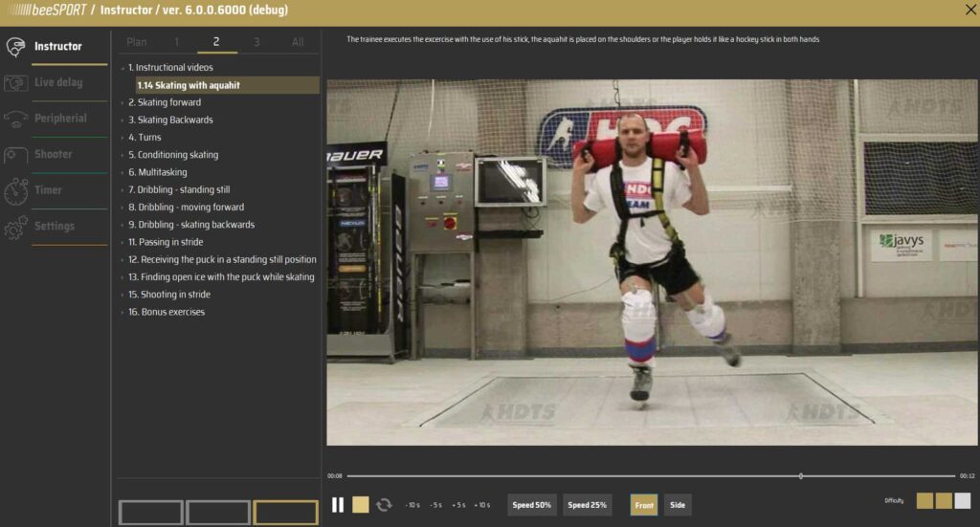
Task: Click the video progress slider handle
Action: (801, 475)
